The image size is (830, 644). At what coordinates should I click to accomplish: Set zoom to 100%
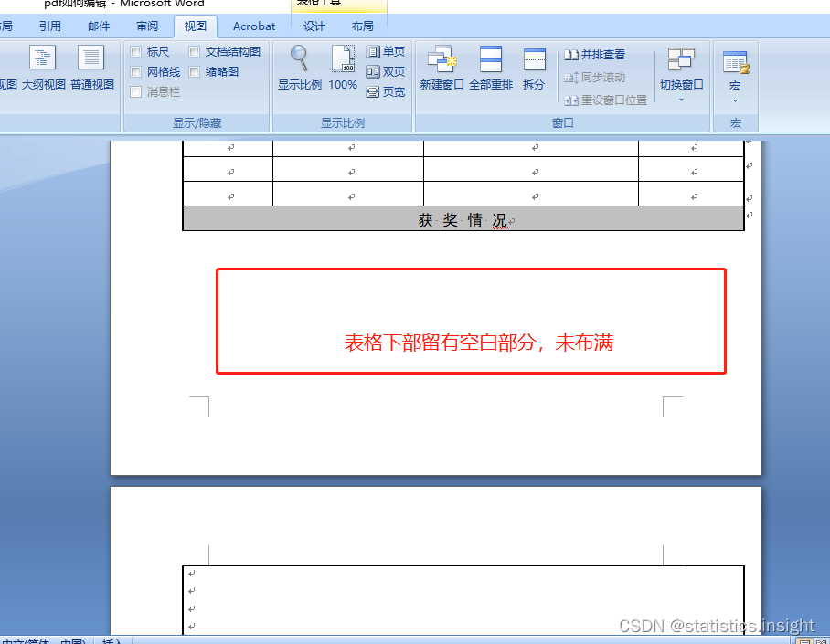(x=343, y=68)
